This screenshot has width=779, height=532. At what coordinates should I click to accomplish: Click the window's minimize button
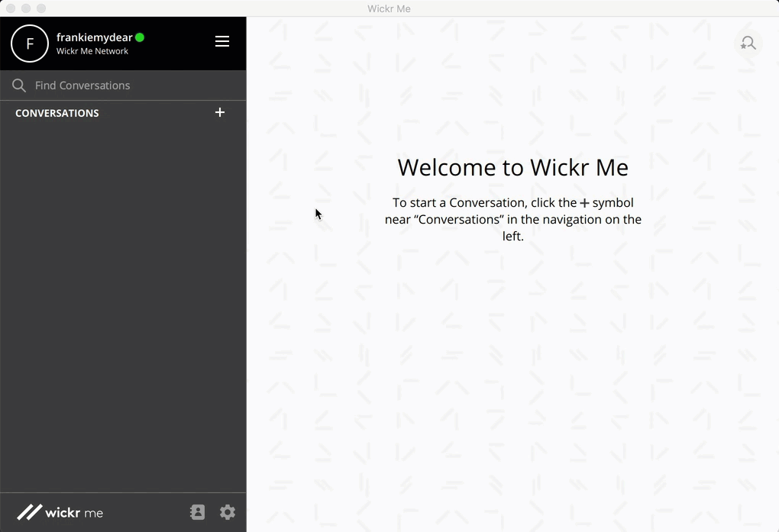26,8
